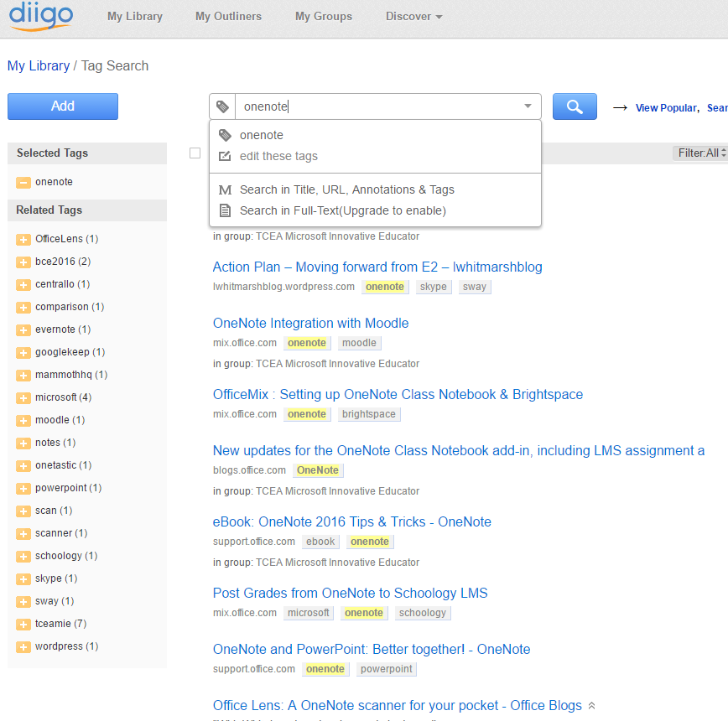
Task: Open My Outliners from top navigation
Action: pos(228,17)
